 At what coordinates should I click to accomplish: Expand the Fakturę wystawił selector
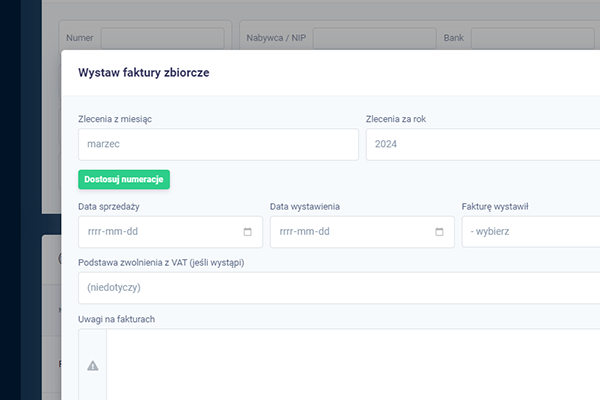click(x=531, y=232)
